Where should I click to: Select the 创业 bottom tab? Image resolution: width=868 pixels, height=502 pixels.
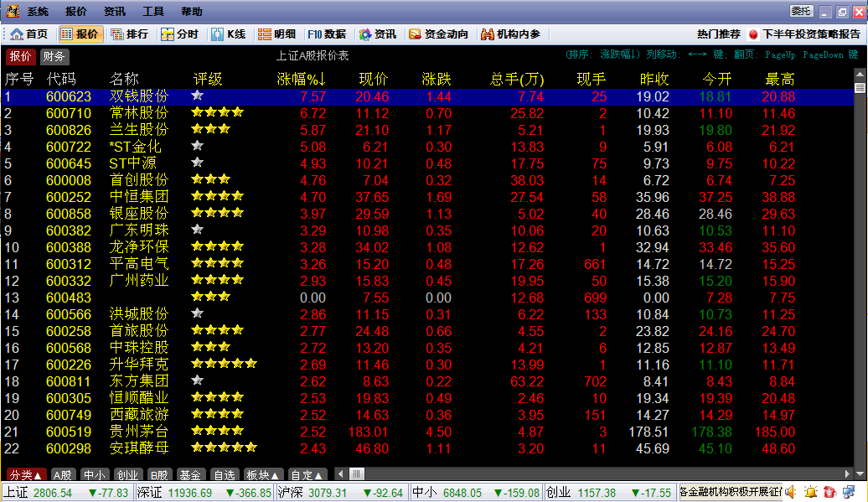pyautogui.click(x=127, y=475)
